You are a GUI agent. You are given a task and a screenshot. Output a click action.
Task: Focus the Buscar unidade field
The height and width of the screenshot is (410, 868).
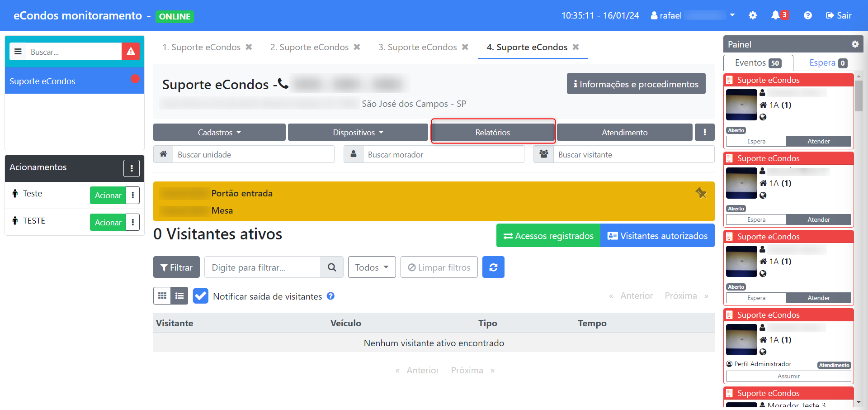pyautogui.click(x=254, y=154)
